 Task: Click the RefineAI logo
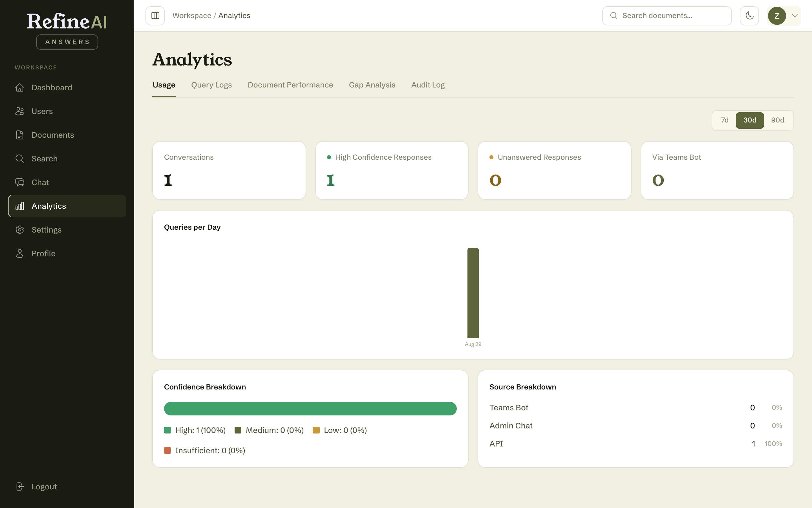point(67,21)
